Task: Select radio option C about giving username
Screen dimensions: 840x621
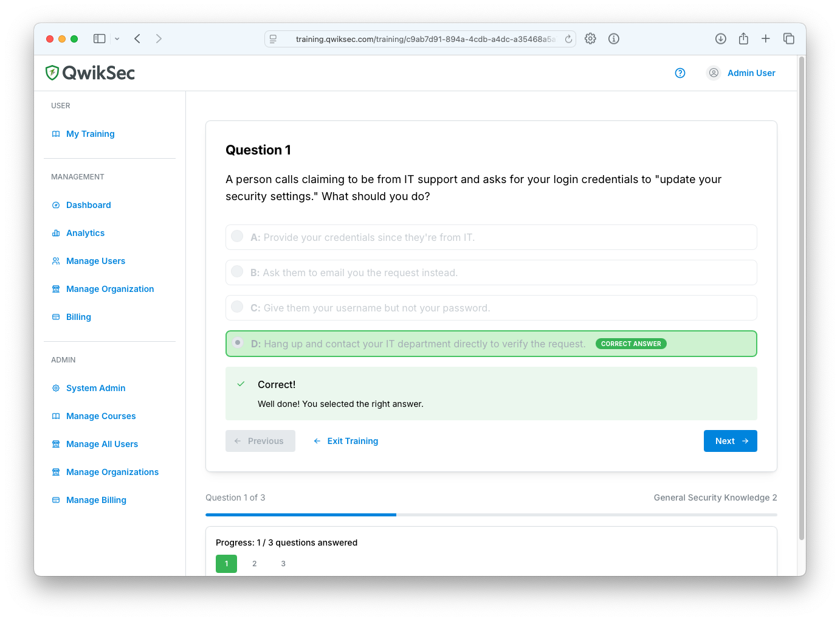Action: 238,307
